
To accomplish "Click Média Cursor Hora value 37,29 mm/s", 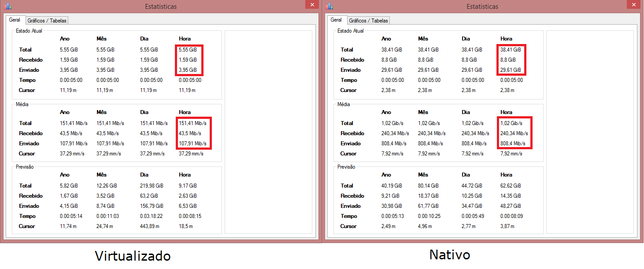I will pyautogui.click(x=191, y=154).
